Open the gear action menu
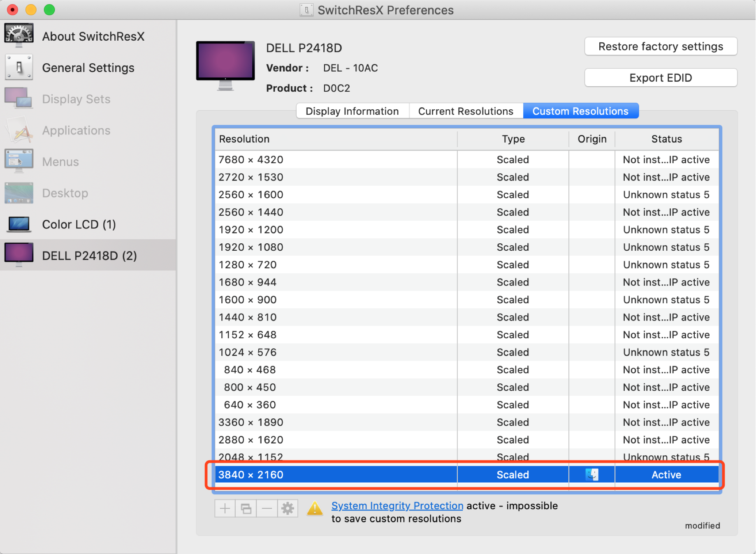 point(288,509)
